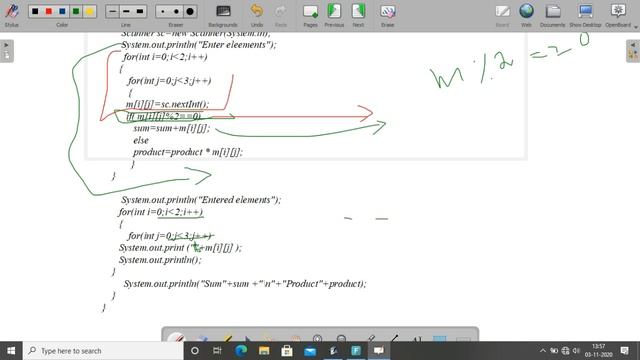Viewport: 640px width, 360px height.
Task: Open the Web browser mode
Action: click(x=526, y=16)
